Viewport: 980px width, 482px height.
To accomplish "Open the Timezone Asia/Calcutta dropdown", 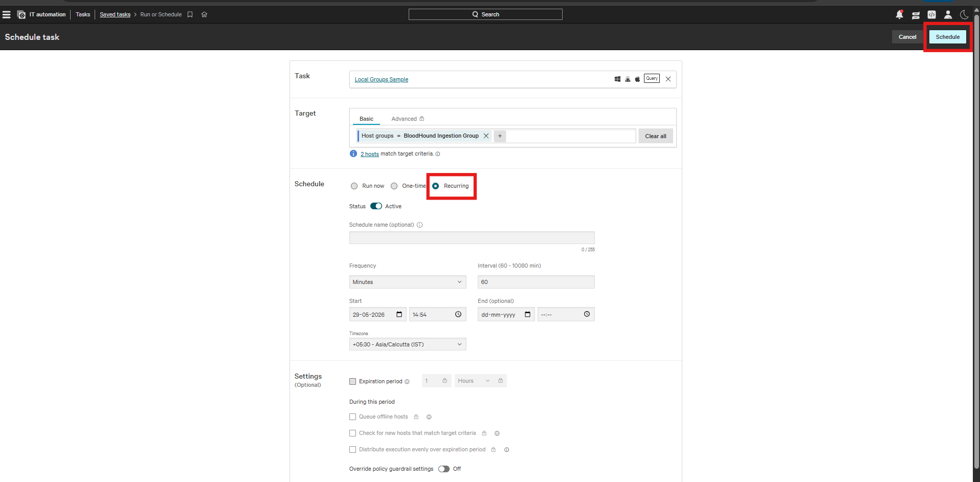I will 408,344.
